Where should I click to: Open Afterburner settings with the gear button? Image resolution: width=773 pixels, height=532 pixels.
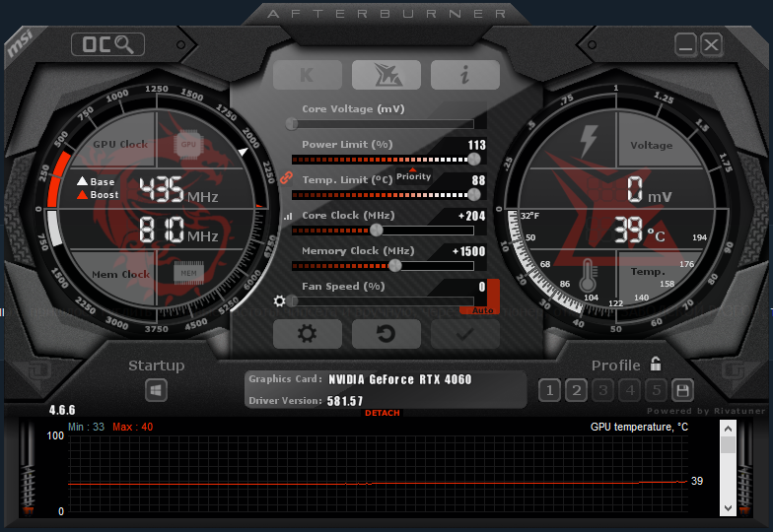(x=308, y=334)
